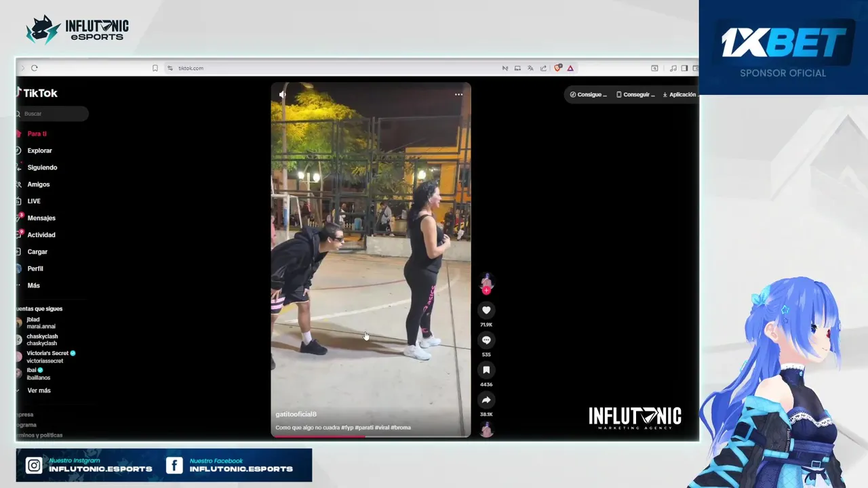
Task: Follow creator via red plus badge
Action: pos(486,291)
